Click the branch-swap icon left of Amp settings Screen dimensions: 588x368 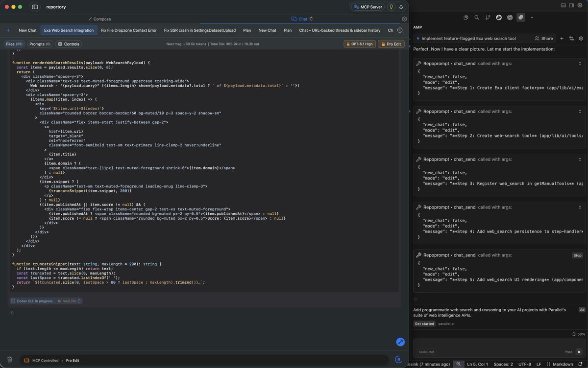click(571, 38)
